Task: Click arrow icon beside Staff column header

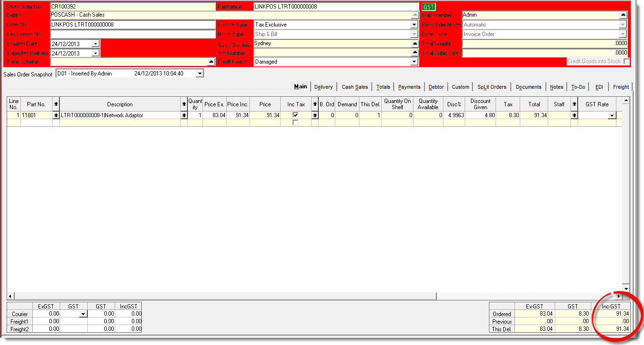Action: pyautogui.click(x=574, y=104)
